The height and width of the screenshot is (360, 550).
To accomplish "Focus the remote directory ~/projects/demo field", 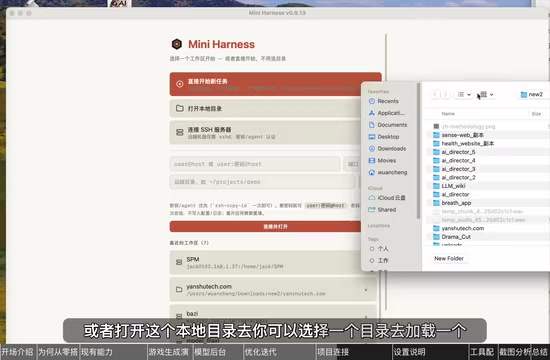I will point(262,182).
